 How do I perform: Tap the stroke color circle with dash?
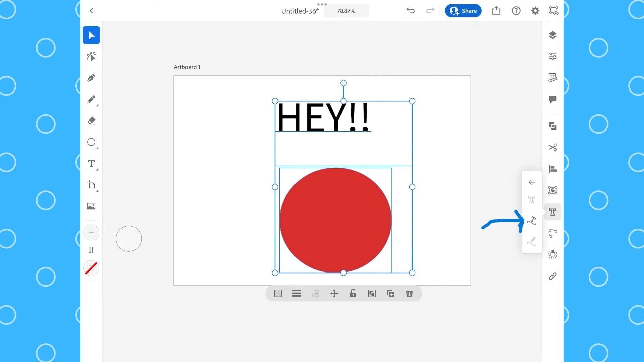coord(91,232)
